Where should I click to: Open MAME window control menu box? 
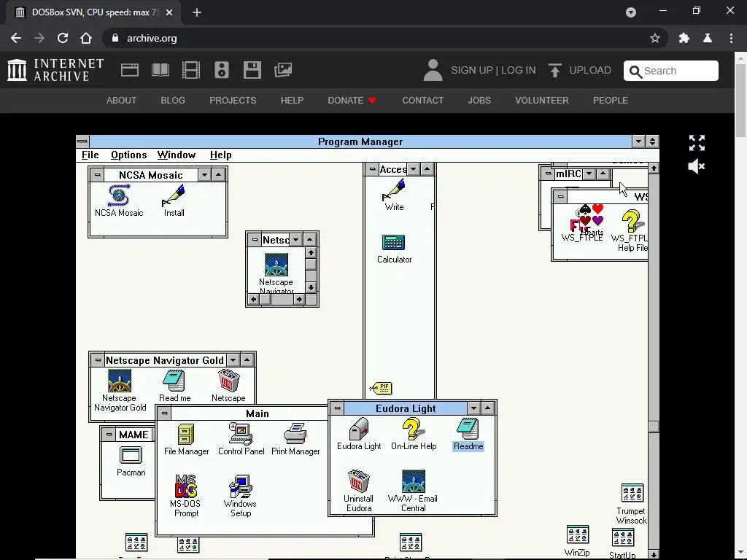tap(109, 435)
